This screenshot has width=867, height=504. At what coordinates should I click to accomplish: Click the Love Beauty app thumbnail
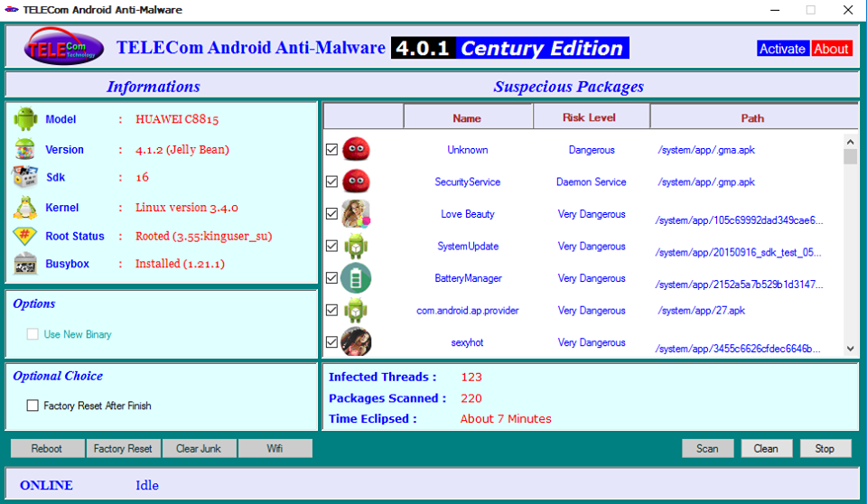click(x=356, y=213)
